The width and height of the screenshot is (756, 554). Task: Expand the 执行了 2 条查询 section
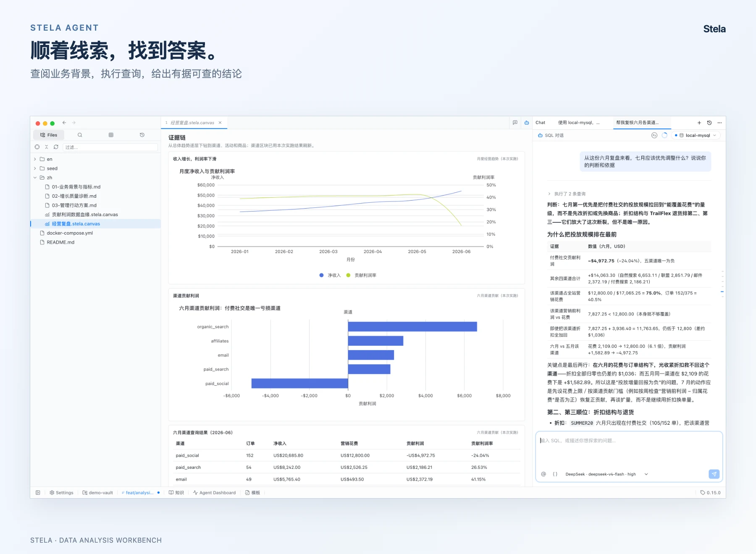click(567, 194)
